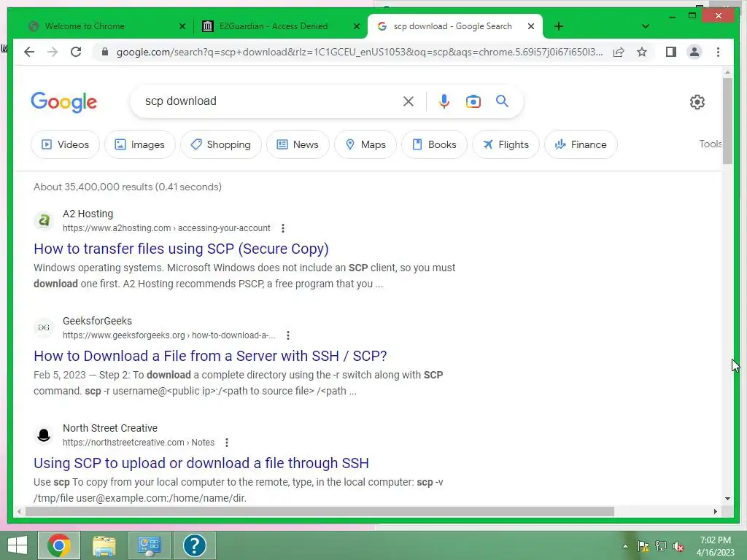The width and height of the screenshot is (747, 560).
Task: Switch to Finance results
Action: click(581, 144)
